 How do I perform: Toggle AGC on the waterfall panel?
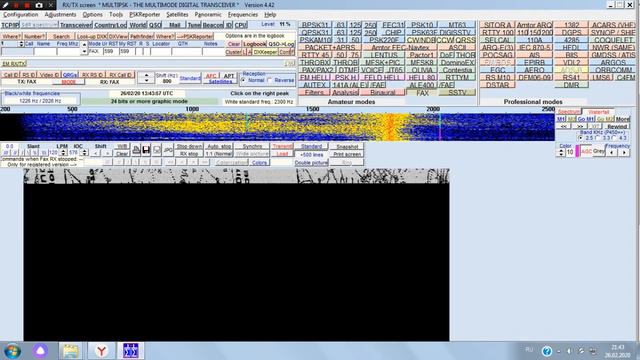[x=587, y=151]
